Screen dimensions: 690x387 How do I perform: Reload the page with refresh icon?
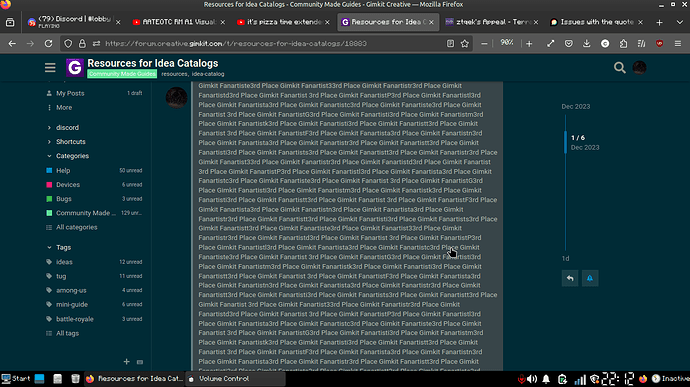pos(48,44)
